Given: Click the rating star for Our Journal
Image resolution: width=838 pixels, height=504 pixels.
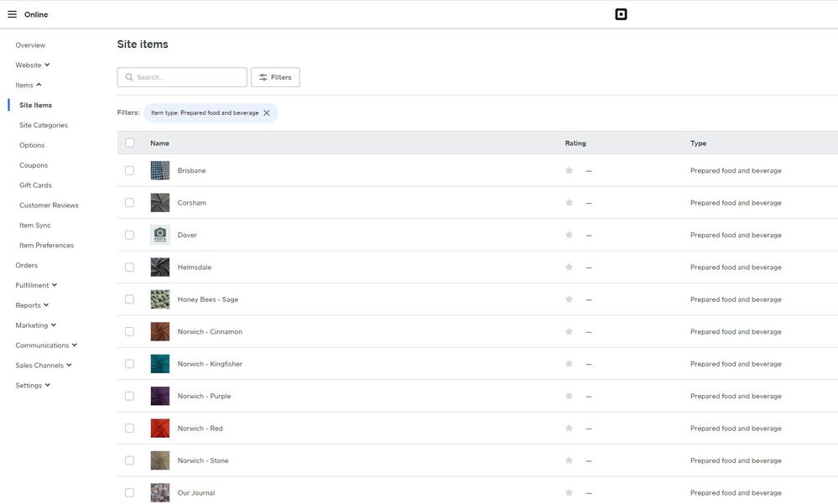Looking at the screenshot, I should [569, 493].
